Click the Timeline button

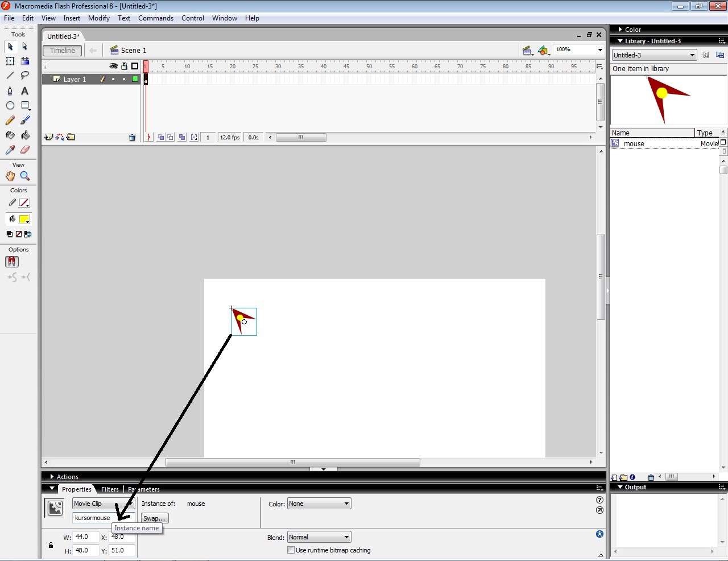pos(63,51)
